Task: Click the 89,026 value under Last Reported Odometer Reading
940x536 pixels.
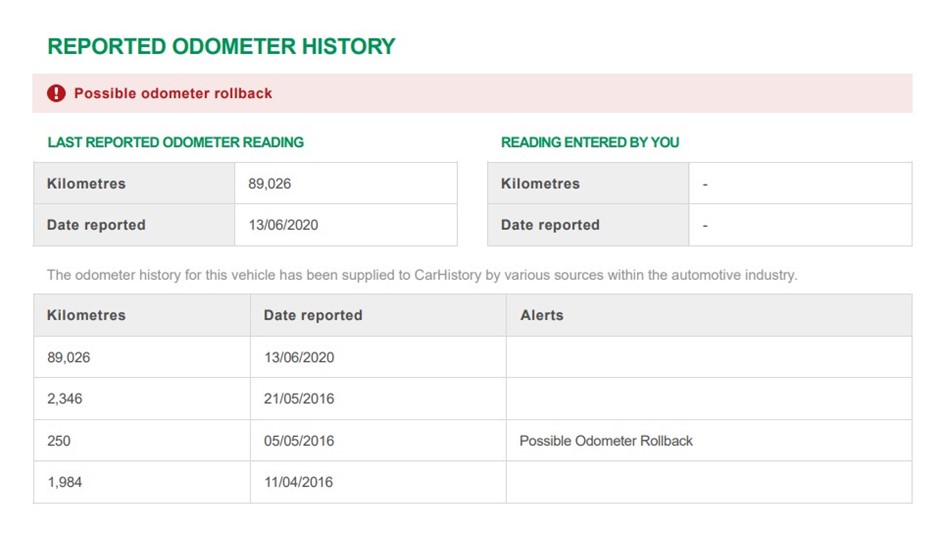Action: pos(270,184)
